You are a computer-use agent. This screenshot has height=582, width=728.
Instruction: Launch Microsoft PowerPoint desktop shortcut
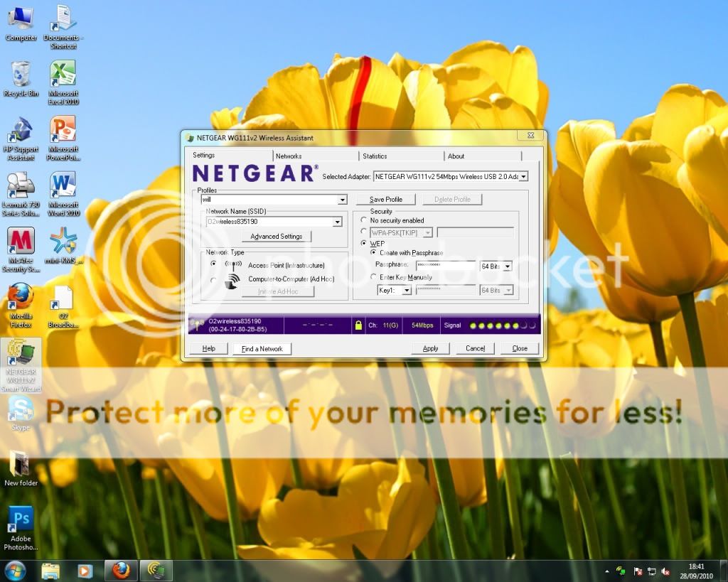pos(63,139)
